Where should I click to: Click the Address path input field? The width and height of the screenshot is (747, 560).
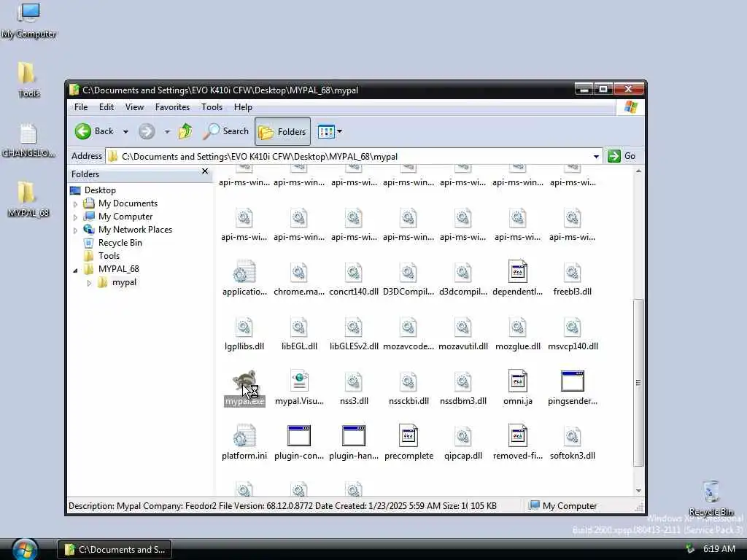coord(352,157)
